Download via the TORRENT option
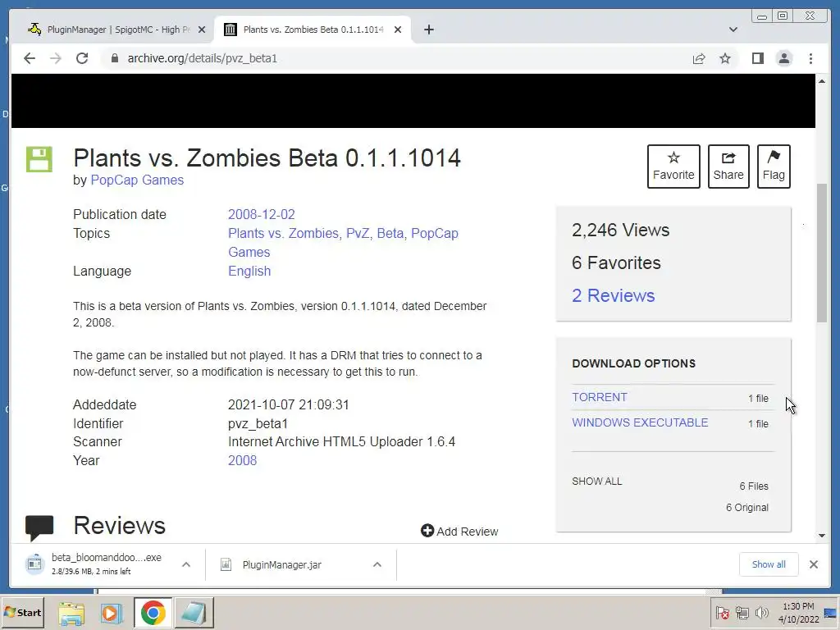 [x=600, y=397]
